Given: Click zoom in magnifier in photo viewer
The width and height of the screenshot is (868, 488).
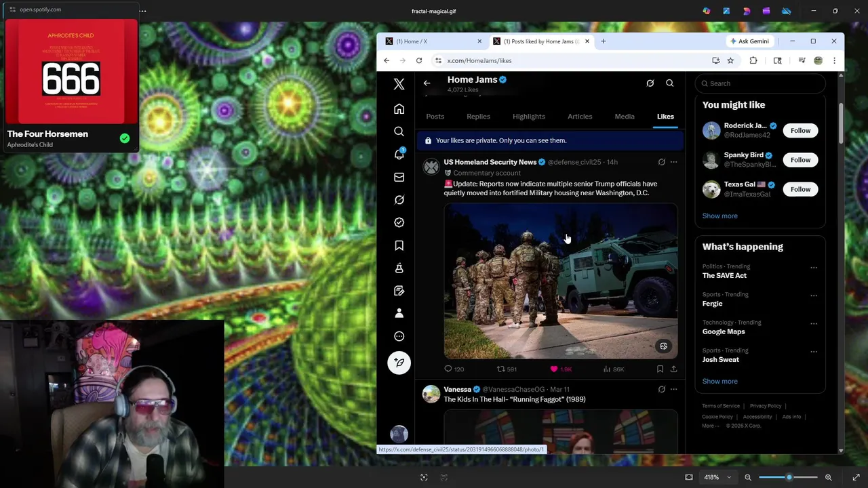Looking at the screenshot, I should (x=828, y=477).
